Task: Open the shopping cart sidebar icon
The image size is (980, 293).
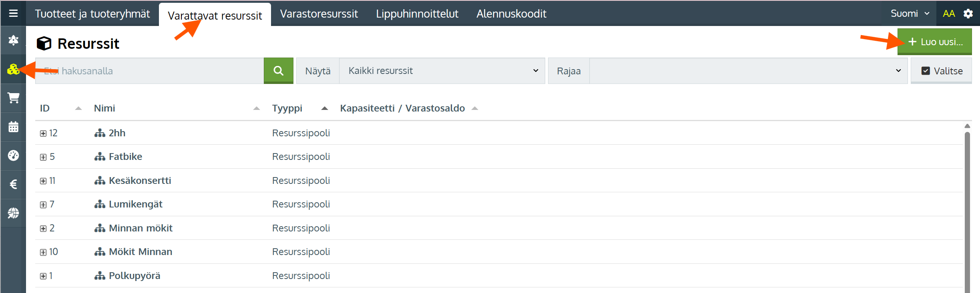Action: tap(13, 98)
